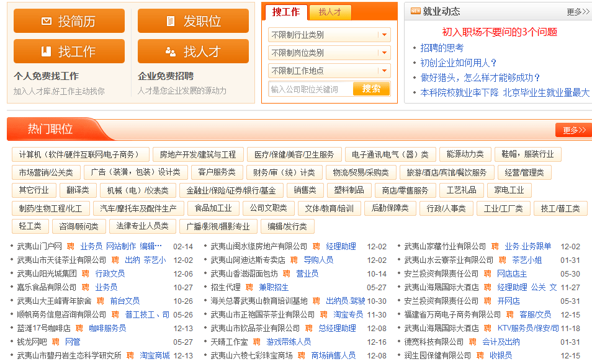Select category 客户服务类
The width and height of the screenshot is (592, 364).
click(217, 172)
